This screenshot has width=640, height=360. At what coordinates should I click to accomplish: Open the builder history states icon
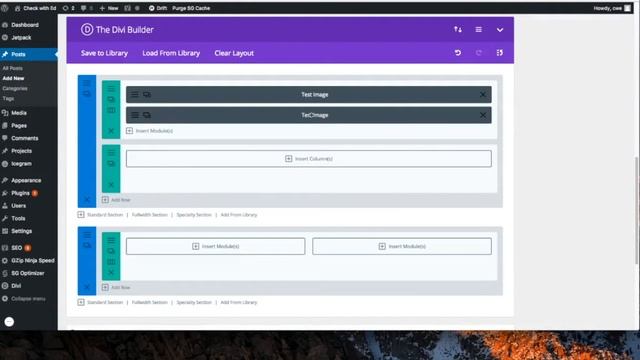coord(500,53)
